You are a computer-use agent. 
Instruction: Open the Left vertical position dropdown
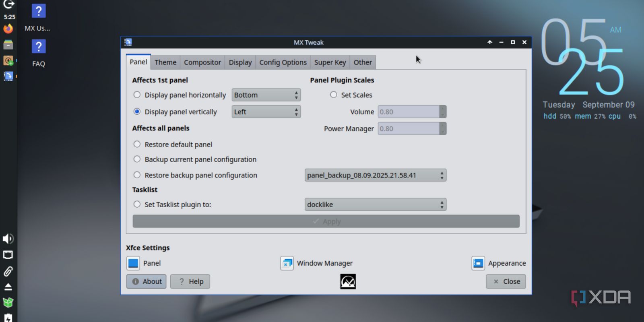pos(266,112)
